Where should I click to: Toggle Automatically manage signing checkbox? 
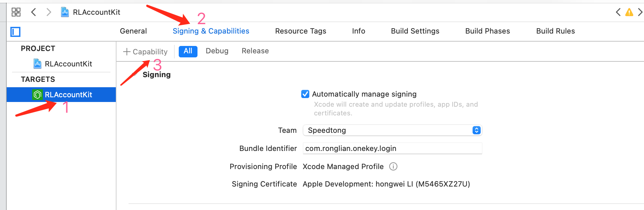point(305,94)
